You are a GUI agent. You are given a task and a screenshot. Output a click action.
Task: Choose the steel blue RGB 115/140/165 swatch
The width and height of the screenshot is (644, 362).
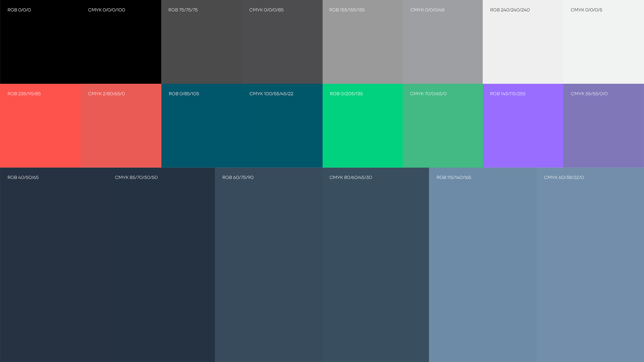point(483,265)
